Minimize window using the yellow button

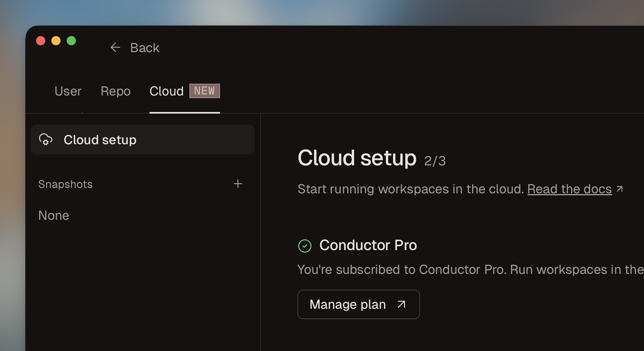pyautogui.click(x=56, y=41)
